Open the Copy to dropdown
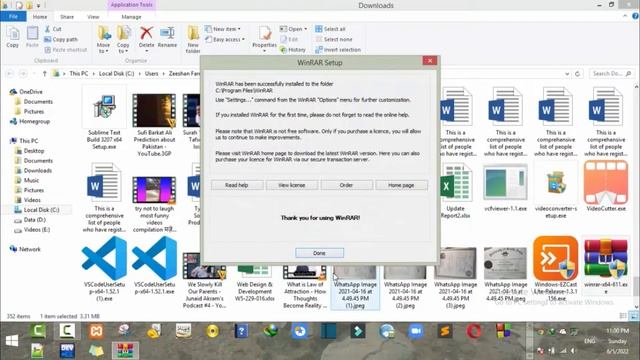This screenshot has height=360, width=640. [x=123, y=40]
